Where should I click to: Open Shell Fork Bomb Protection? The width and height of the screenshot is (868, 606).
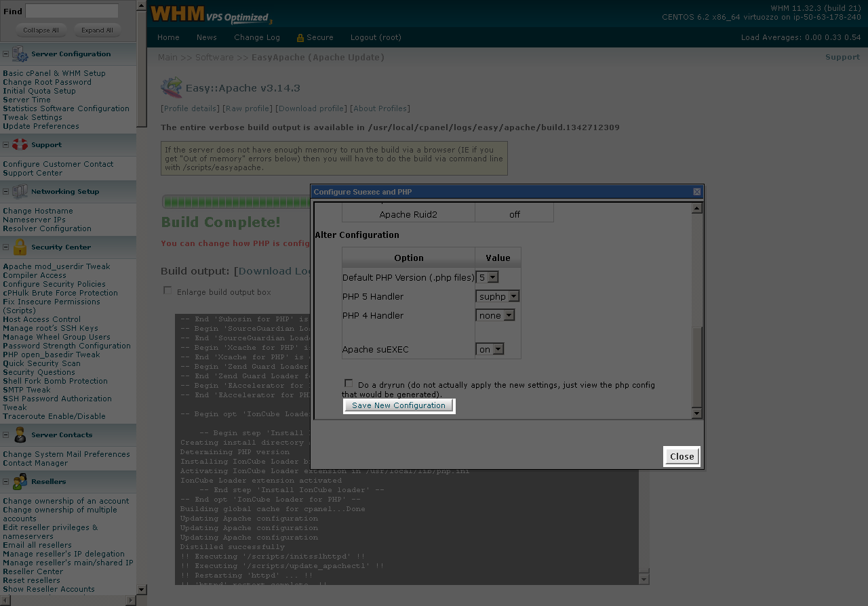(55, 381)
